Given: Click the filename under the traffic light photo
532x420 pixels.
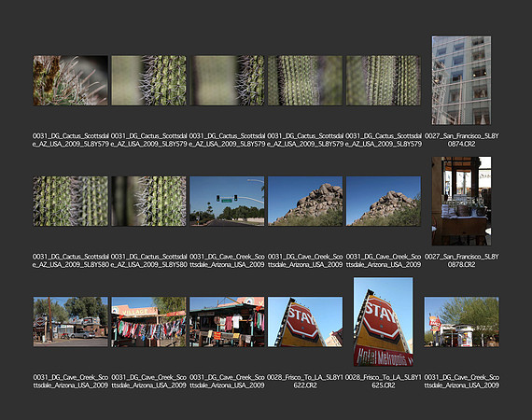Looking at the screenshot, I should [227, 260].
